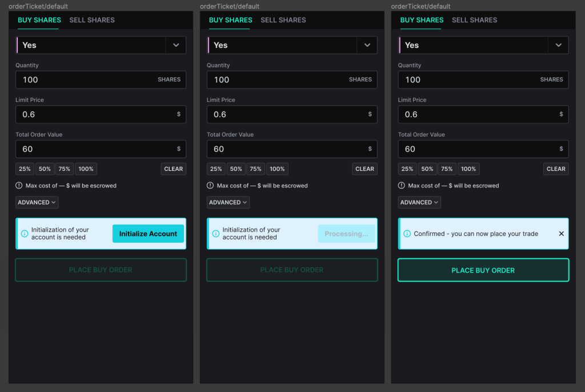This screenshot has height=392, width=585.
Task: Click PLACE BUY ORDER below the Processing banner
Action: tap(292, 270)
